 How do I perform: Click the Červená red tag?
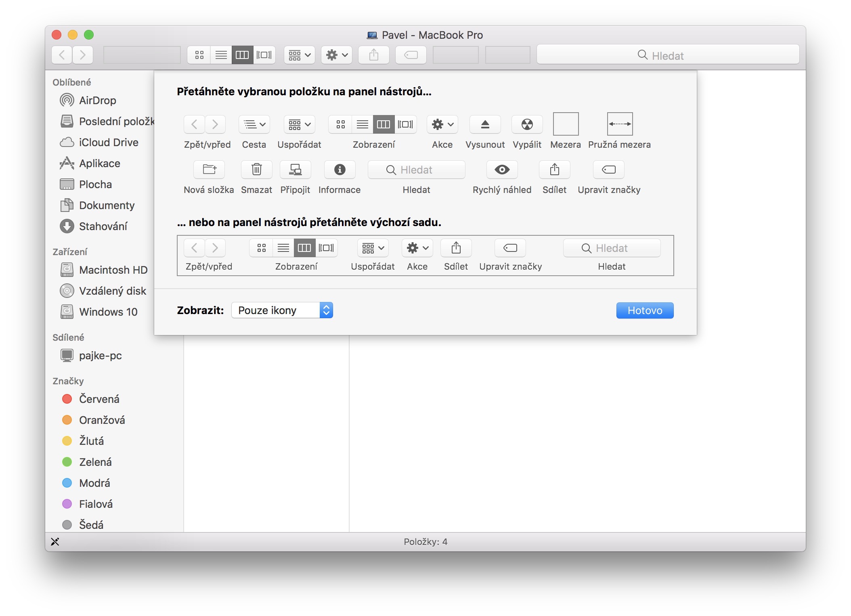[x=99, y=399]
